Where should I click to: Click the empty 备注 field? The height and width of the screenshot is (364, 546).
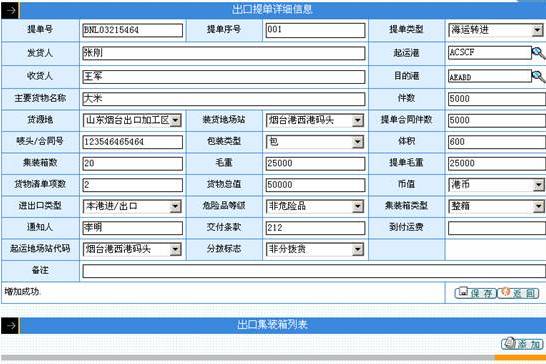[314, 271]
